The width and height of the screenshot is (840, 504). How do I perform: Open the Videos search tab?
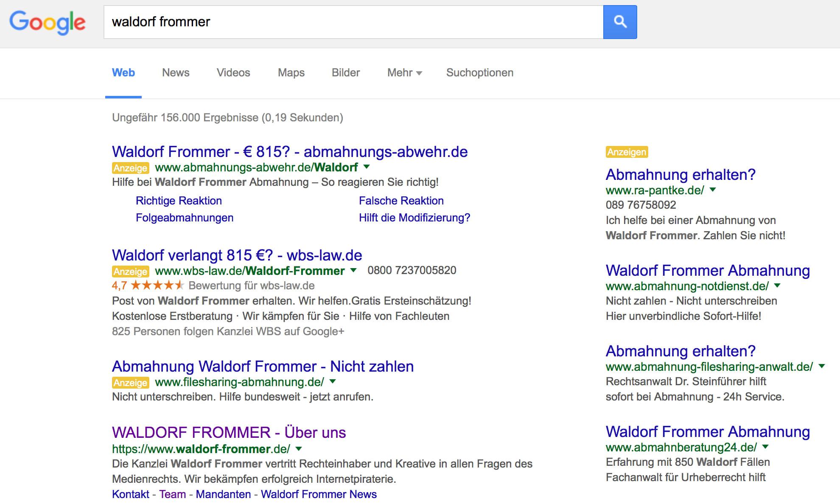pos(233,73)
